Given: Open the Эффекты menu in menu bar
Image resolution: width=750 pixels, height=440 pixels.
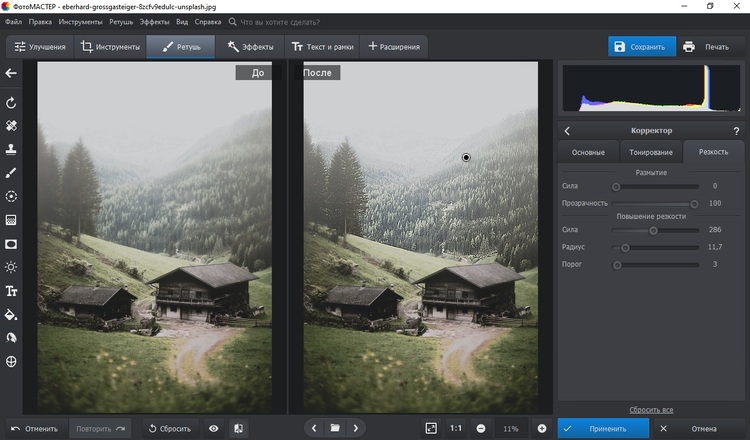Looking at the screenshot, I should pyautogui.click(x=154, y=21).
